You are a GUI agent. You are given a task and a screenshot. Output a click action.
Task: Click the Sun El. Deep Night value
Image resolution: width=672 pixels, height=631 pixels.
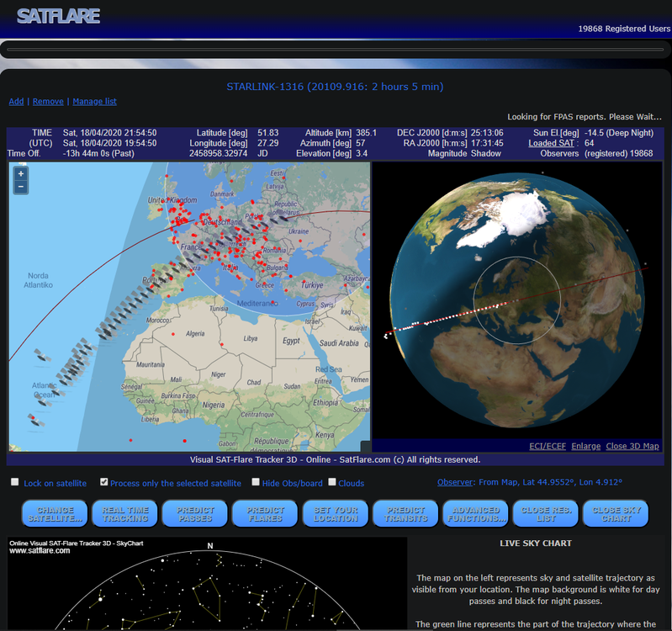point(619,133)
